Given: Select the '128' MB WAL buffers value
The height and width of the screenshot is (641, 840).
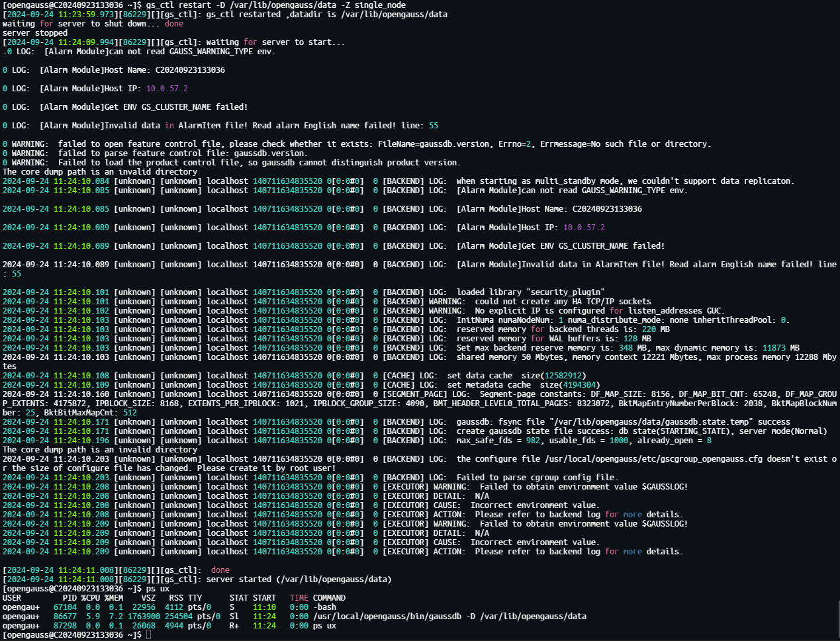Looking at the screenshot, I should 631,338.
